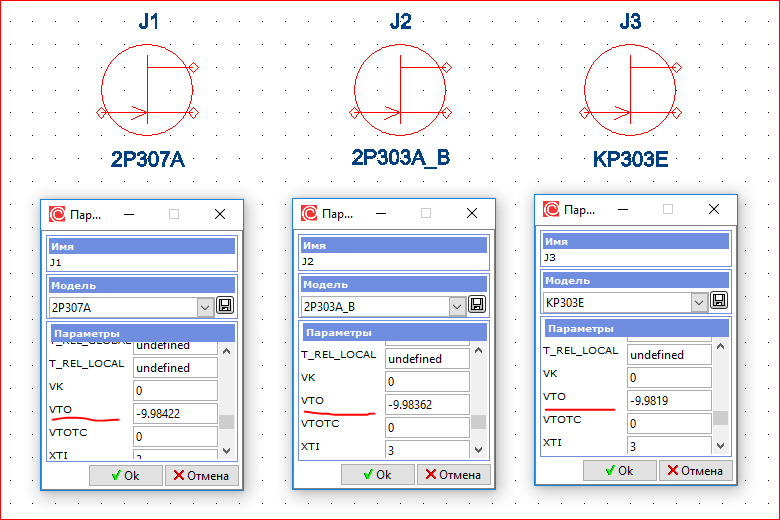Select the J2 transistor symbol on schematic
The height and width of the screenshot is (520, 780).
pos(400,90)
